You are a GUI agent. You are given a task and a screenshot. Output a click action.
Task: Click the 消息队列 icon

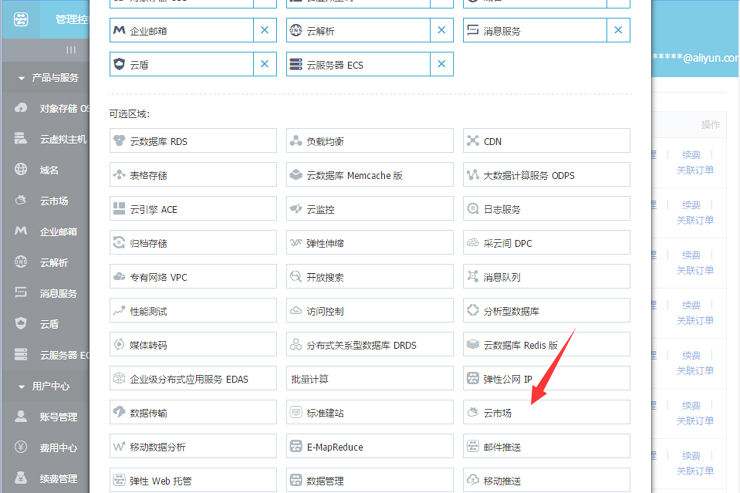tap(472, 276)
